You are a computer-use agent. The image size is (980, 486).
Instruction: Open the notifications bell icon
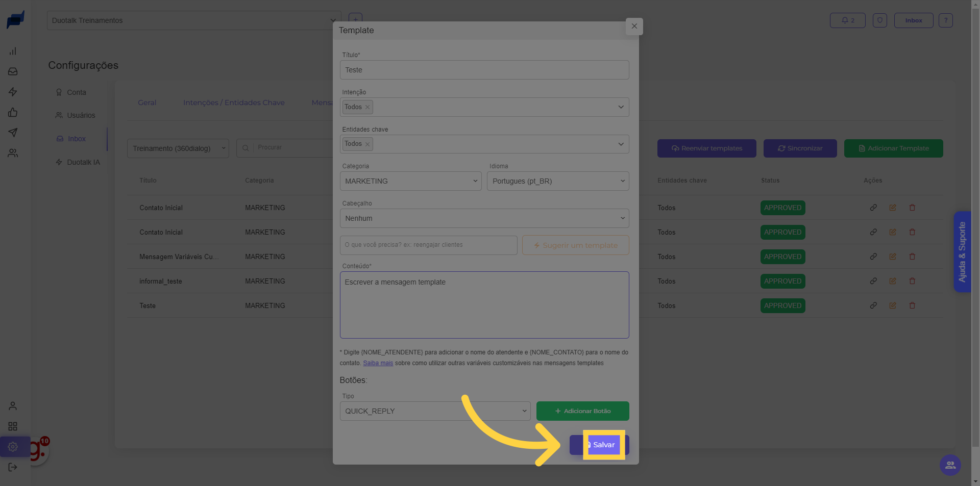847,20
